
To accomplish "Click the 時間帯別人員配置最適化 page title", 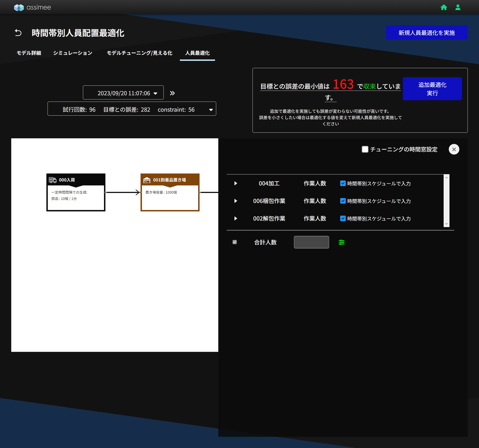I will click(x=78, y=33).
